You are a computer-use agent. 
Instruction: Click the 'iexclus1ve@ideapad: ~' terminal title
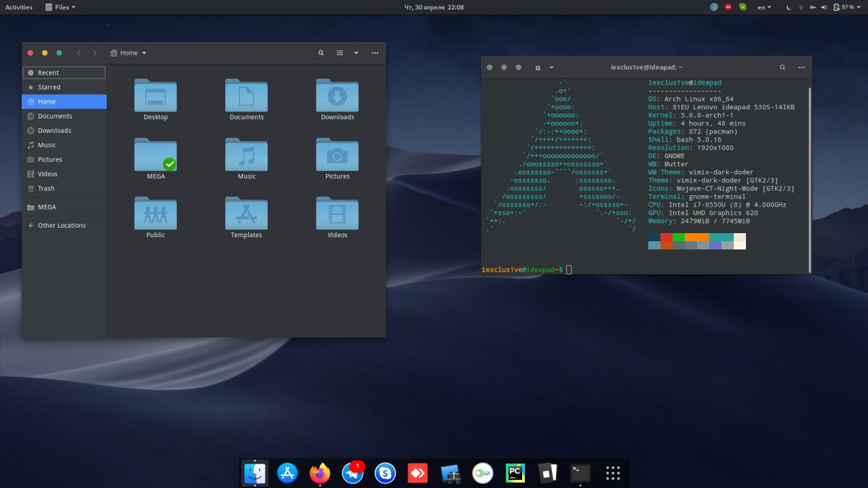pos(646,67)
